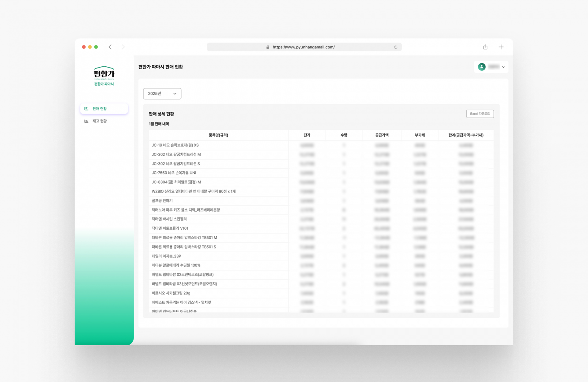Screen dimensions: 588x382
Task: Click row 바넬드 립비타밤 02로맨틱로즈(코랄핑크)
Action: coord(321,275)
